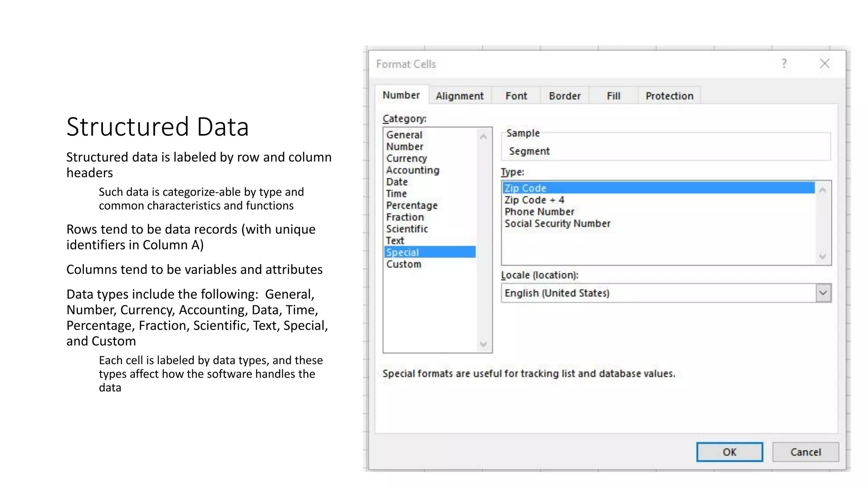Select the Fill tab
This screenshot has width=868, height=488.
pyautogui.click(x=613, y=96)
